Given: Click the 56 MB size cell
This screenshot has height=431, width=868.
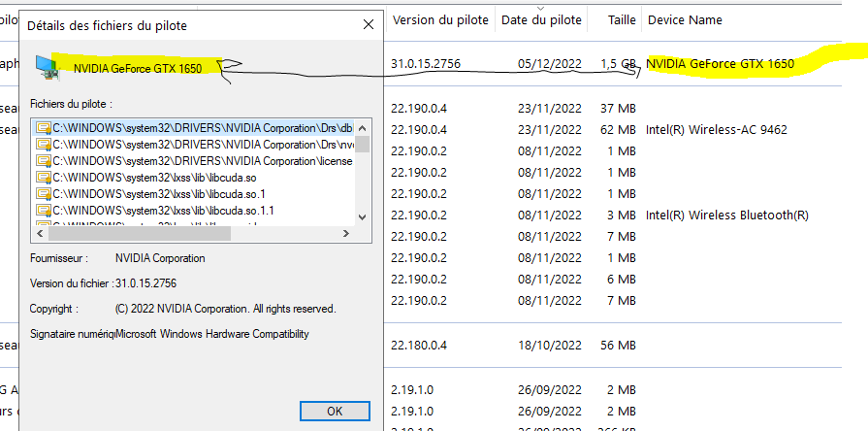Looking at the screenshot, I should click(x=618, y=346).
